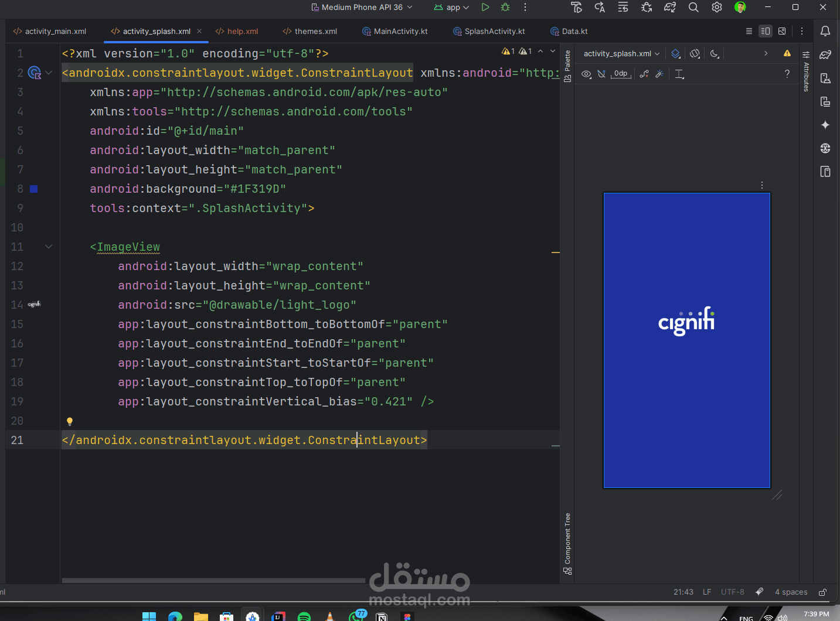Collapse the ConstraintLayout tag fold on line 2

49,73
